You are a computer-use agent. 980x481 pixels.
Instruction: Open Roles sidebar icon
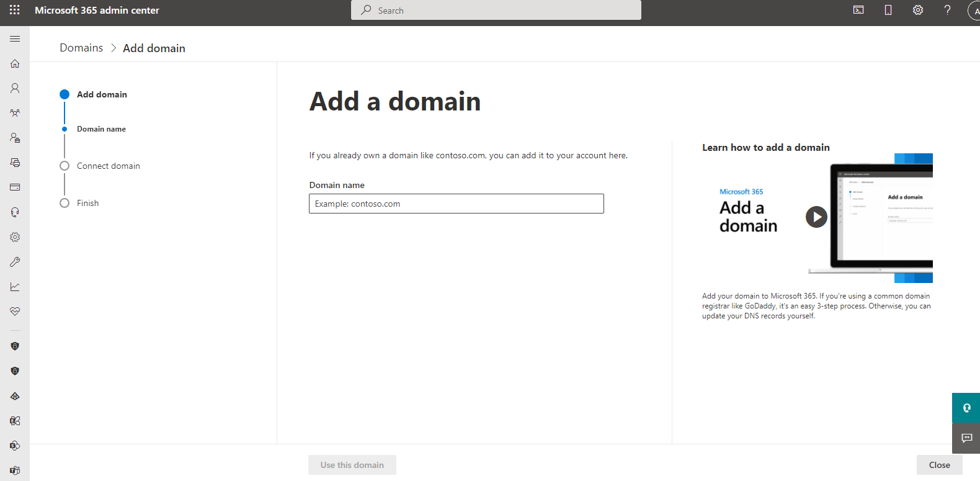tap(15, 138)
